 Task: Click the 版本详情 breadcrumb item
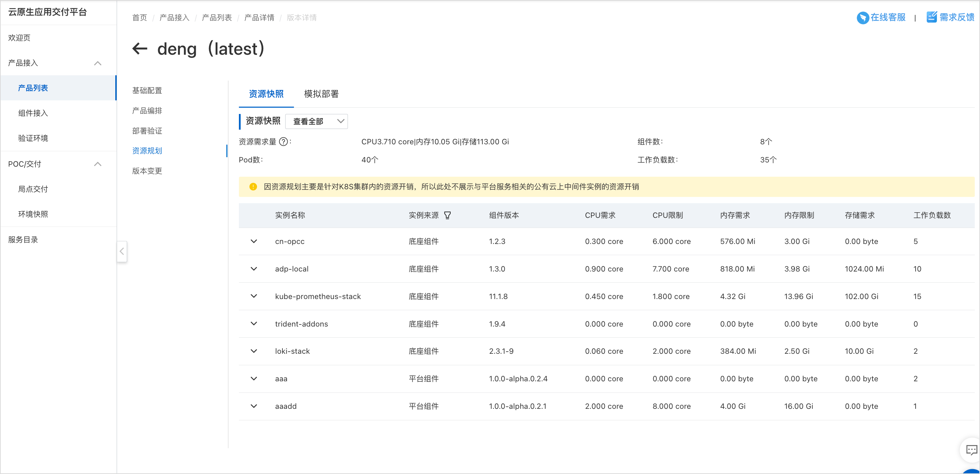pos(302,17)
